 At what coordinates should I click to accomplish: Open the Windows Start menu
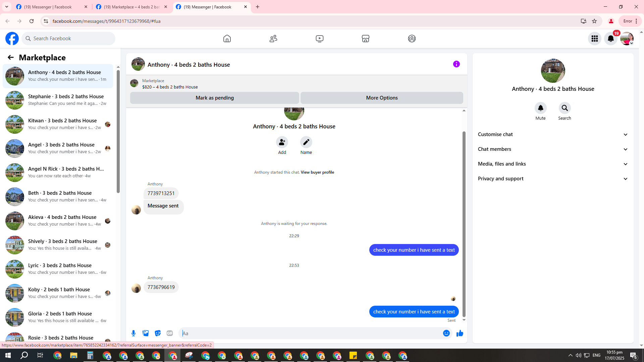(8, 355)
